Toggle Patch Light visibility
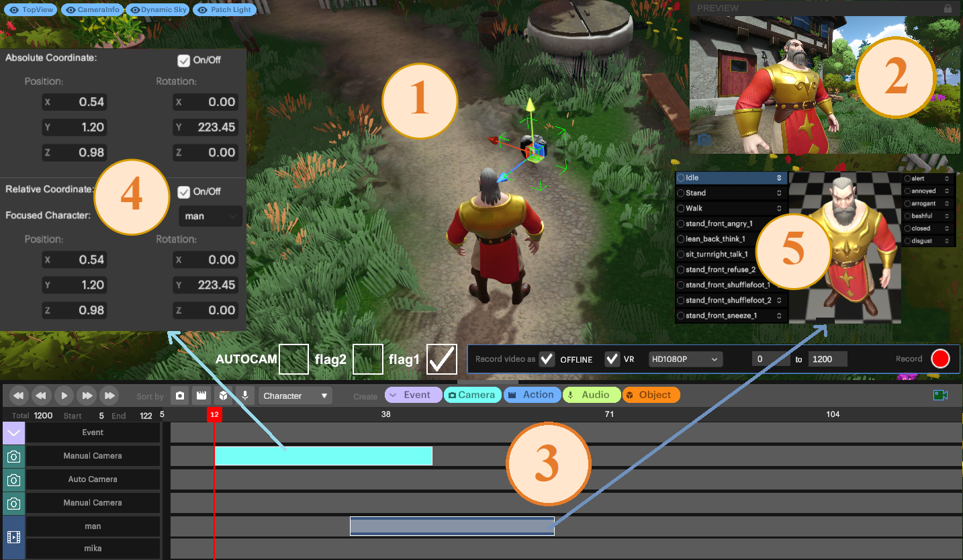This screenshot has width=963, height=560. 224,10
